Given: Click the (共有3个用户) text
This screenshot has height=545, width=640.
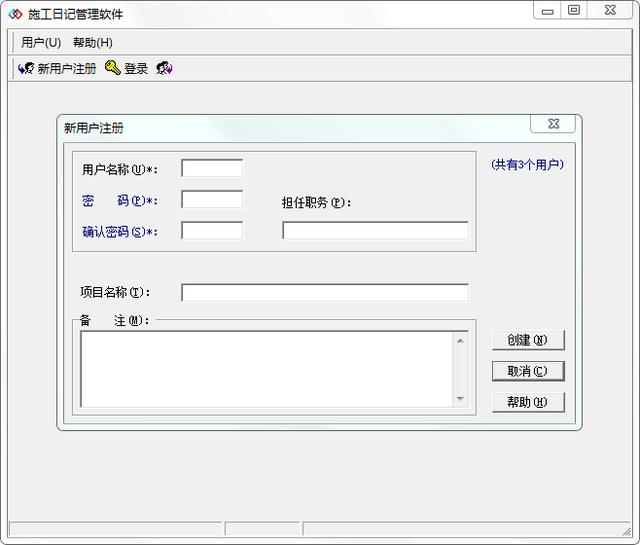Looking at the screenshot, I should [x=527, y=165].
